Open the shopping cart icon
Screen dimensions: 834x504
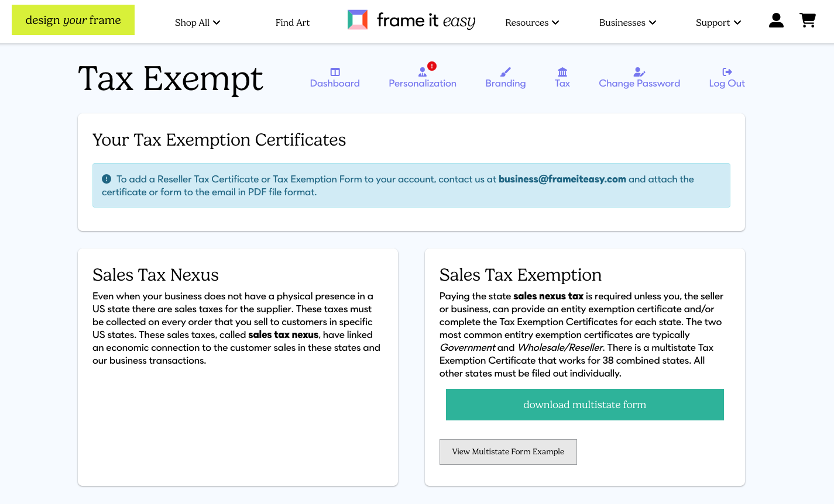[x=808, y=20]
